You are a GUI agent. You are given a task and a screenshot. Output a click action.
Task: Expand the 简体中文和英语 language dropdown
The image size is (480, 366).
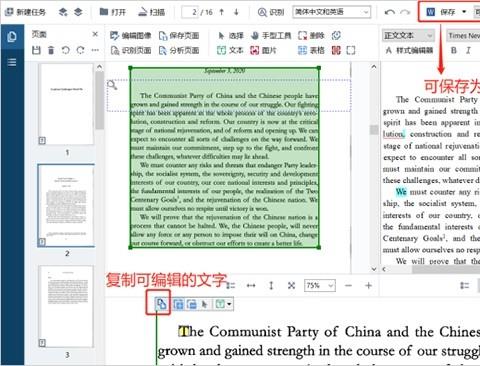tap(332, 12)
